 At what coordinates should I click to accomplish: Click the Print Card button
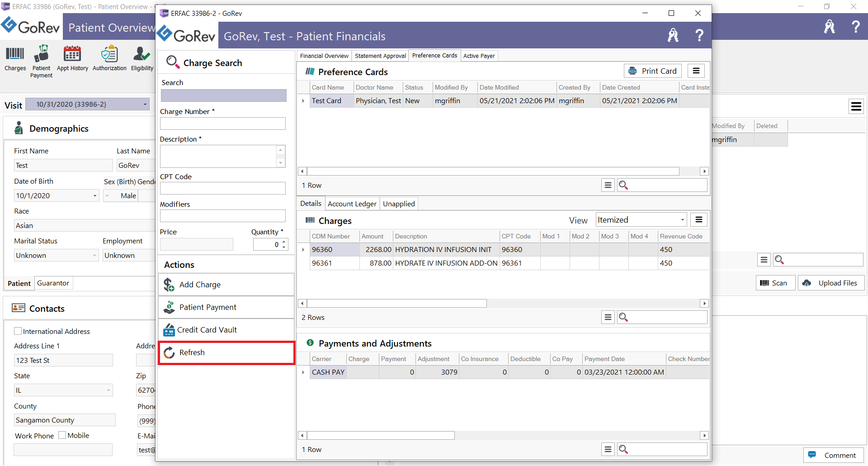coord(653,71)
